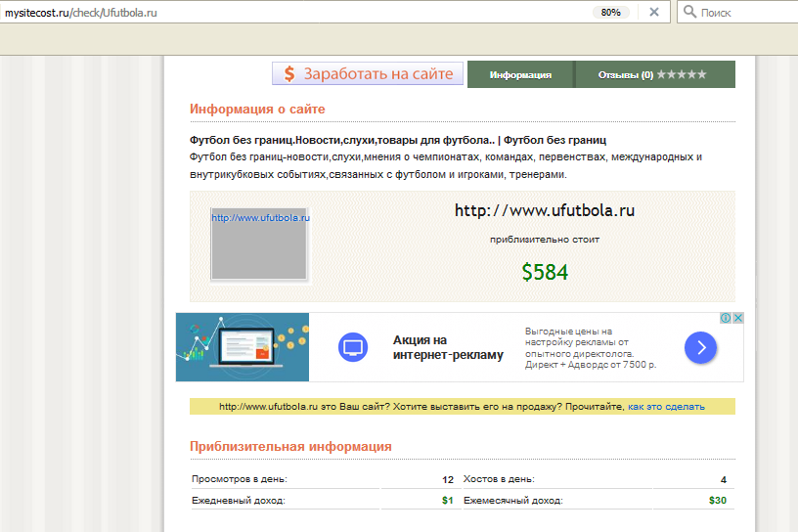The width and height of the screenshot is (798, 532).
Task: Switch to the Информация tab
Action: pyautogui.click(x=520, y=74)
